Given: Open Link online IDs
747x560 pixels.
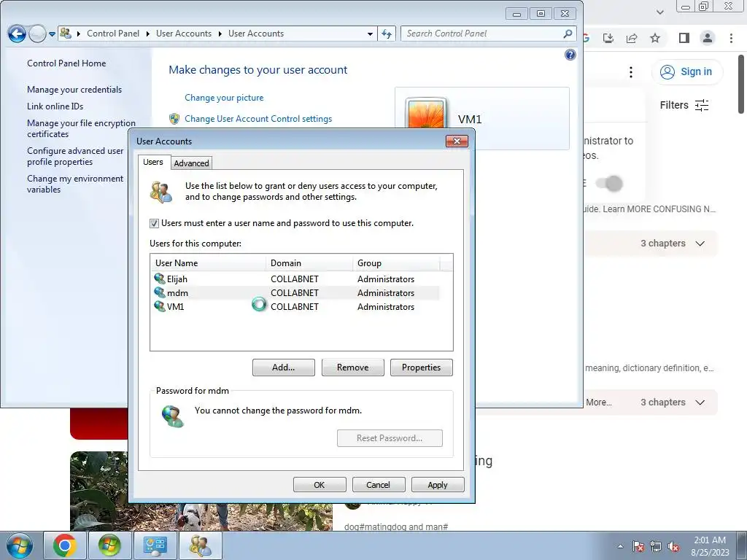Looking at the screenshot, I should (x=55, y=106).
